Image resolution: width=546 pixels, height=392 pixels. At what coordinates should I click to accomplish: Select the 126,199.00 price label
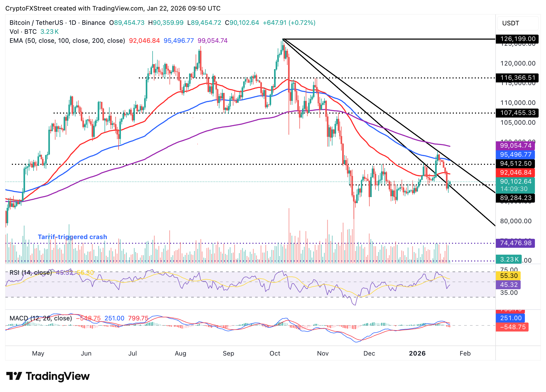517,39
